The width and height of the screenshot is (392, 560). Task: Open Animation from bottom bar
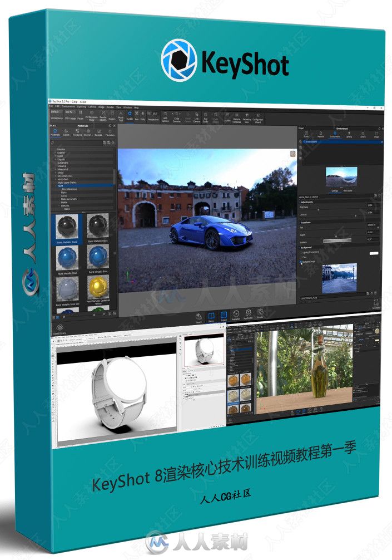tap(236, 315)
